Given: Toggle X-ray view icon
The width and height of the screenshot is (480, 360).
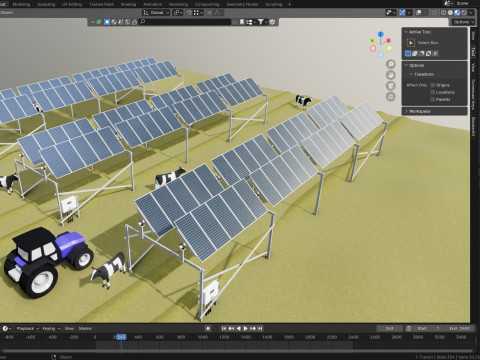Looking at the screenshot, I should coord(434,13).
